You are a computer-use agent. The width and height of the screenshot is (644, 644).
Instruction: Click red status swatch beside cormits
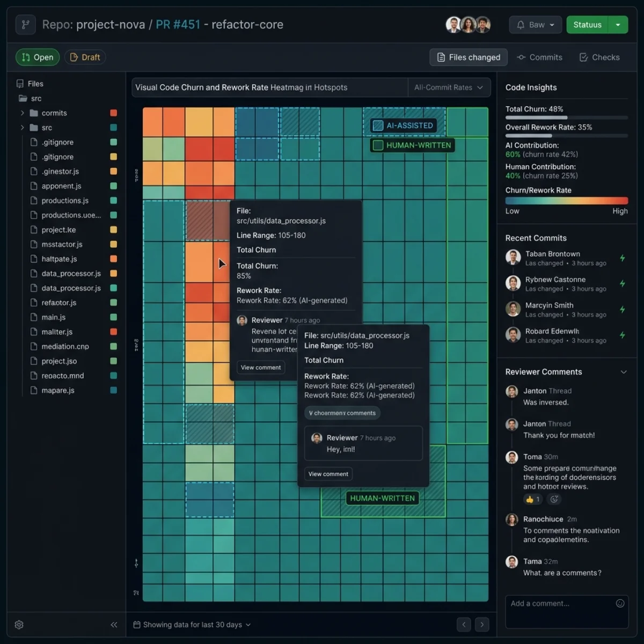click(113, 113)
